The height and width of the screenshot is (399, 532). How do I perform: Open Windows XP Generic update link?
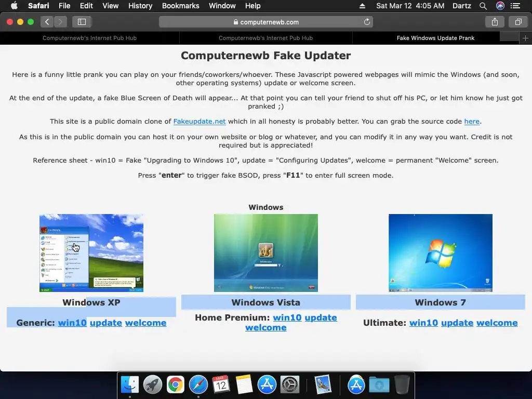point(106,323)
